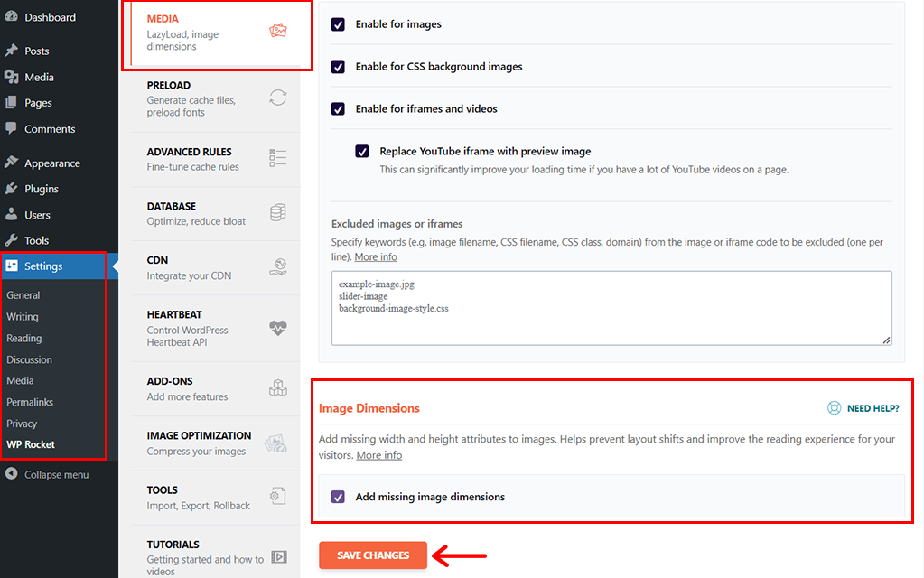Click the textarea resize handle corner
Viewport: 924px width, 578px height.
pos(887,340)
